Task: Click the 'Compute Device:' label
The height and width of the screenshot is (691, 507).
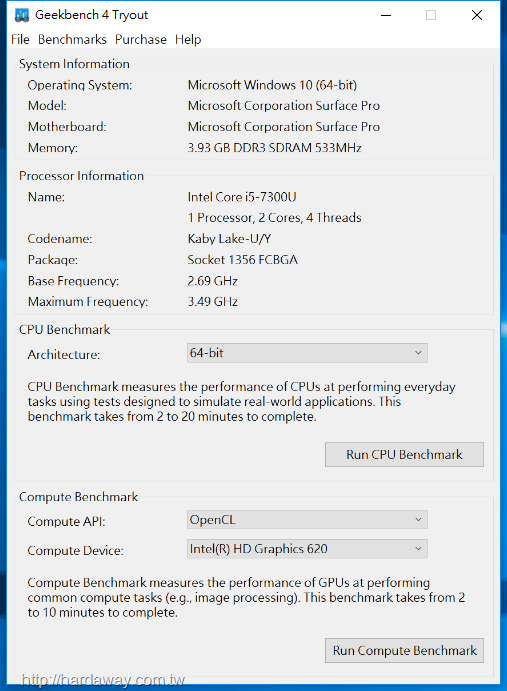Action: pyautogui.click(x=75, y=551)
